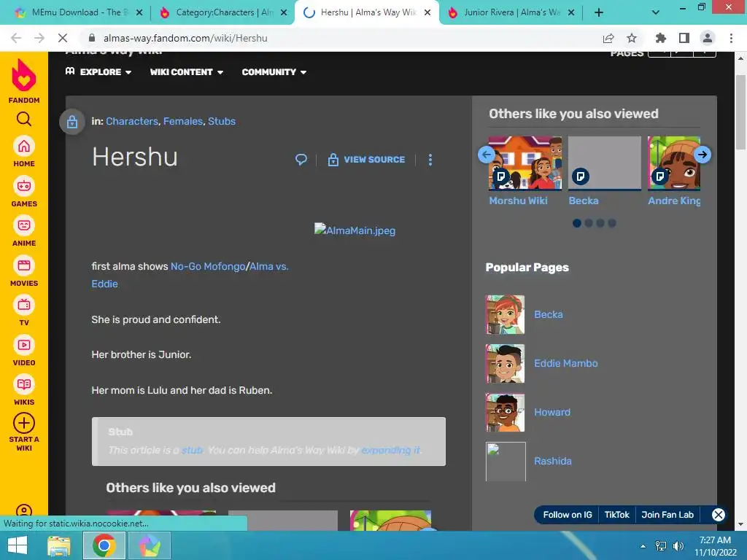Expand the EXPLORE dropdown menu
The width and height of the screenshot is (747, 560).
(x=98, y=72)
